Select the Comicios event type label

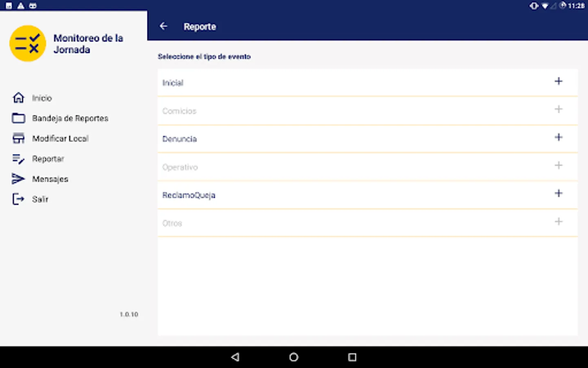179,111
